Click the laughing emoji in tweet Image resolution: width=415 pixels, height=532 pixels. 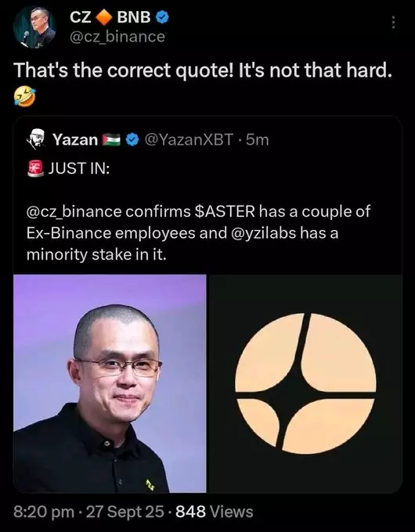24,96
